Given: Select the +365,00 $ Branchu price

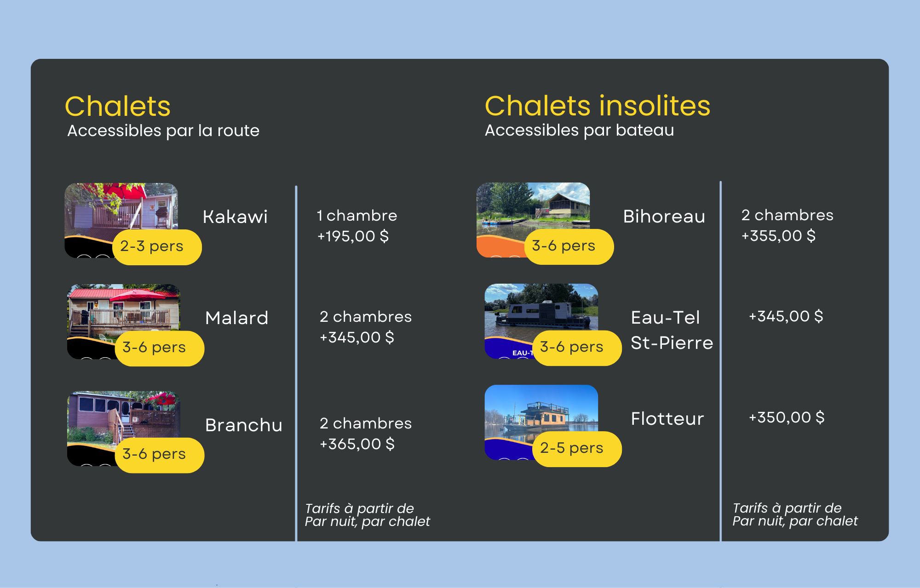Looking at the screenshot, I should pyautogui.click(x=357, y=444).
